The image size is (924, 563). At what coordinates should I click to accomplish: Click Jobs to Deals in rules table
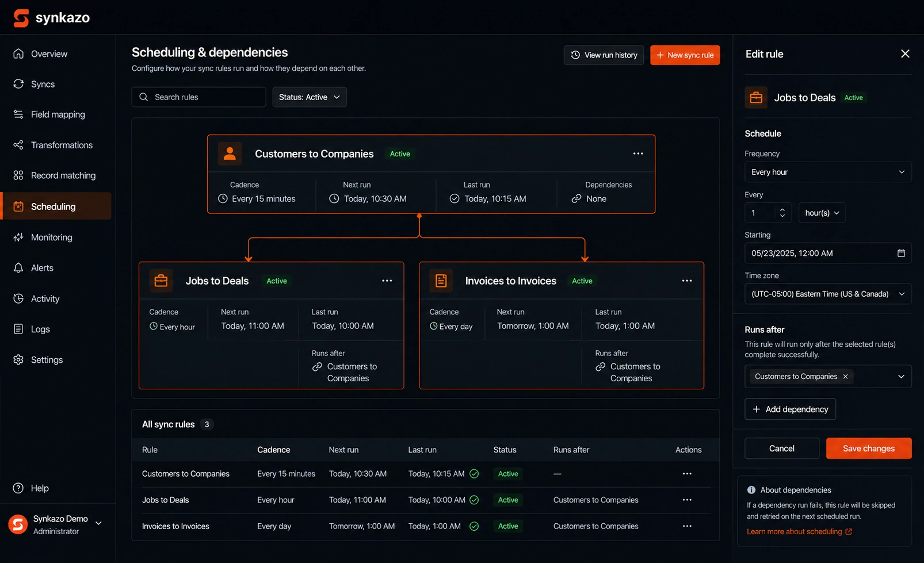(x=166, y=500)
